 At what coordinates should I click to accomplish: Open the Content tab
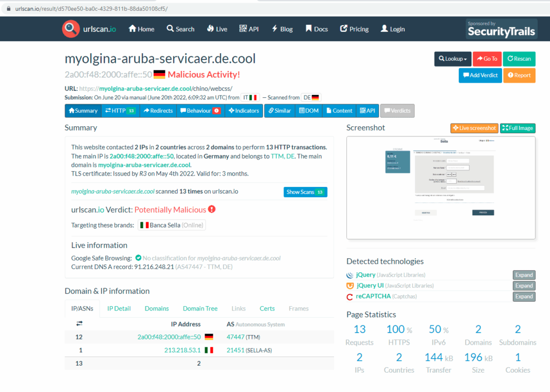tap(339, 111)
